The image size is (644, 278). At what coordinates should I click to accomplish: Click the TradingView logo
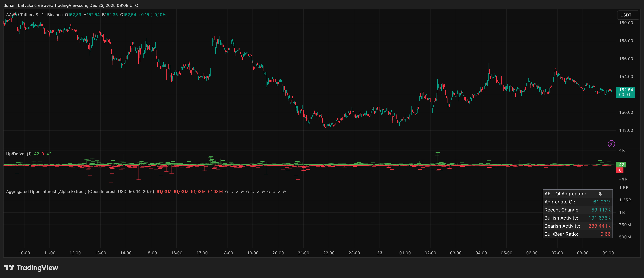[31, 268]
